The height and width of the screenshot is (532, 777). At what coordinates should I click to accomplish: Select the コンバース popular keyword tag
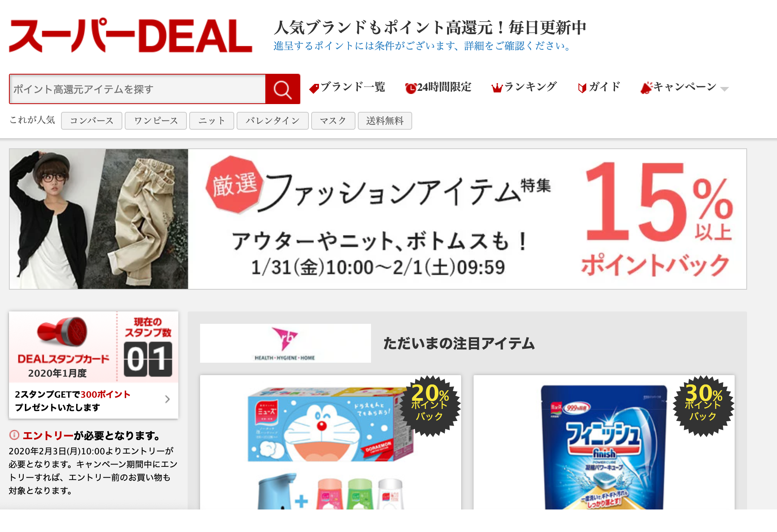coord(92,121)
